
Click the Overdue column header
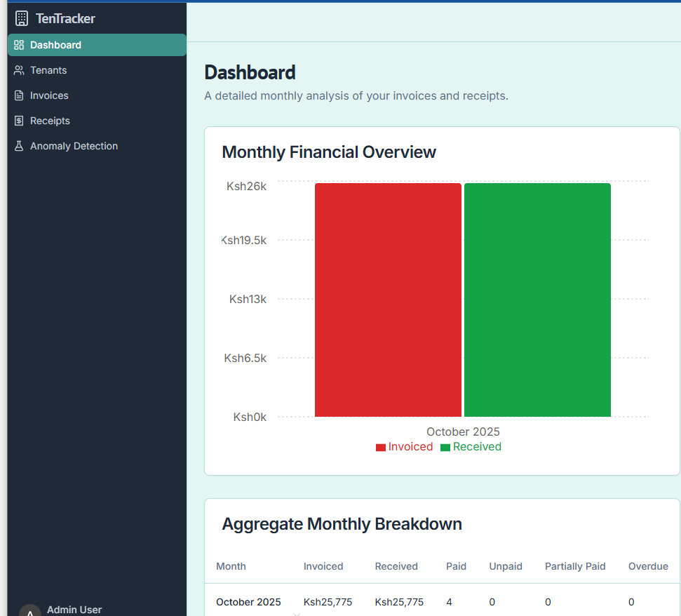pos(647,566)
